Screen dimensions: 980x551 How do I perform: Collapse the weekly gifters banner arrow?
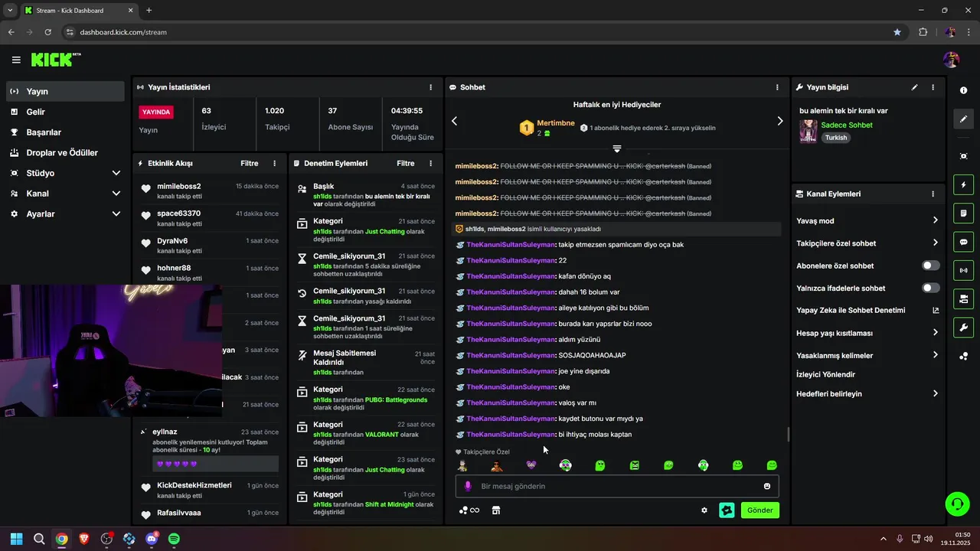click(x=617, y=148)
